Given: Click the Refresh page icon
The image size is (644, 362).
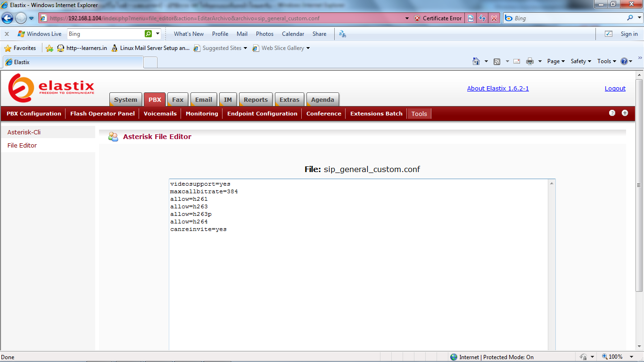Looking at the screenshot, I should point(482,18).
